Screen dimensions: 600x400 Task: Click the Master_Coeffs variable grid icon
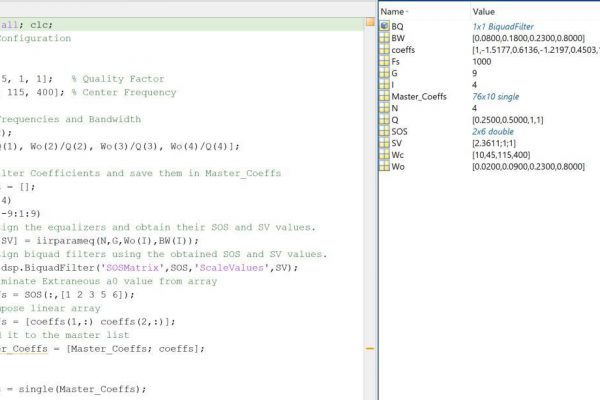(x=384, y=96)
